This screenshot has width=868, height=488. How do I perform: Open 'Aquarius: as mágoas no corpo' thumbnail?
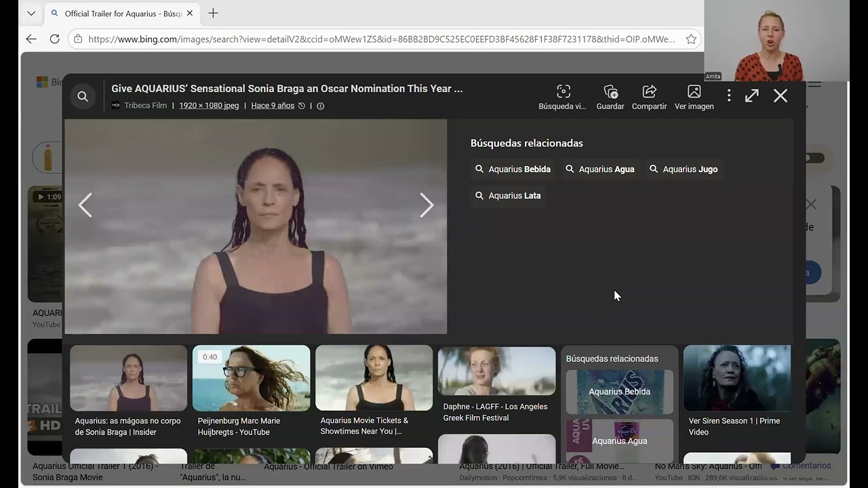click(128, 378)
